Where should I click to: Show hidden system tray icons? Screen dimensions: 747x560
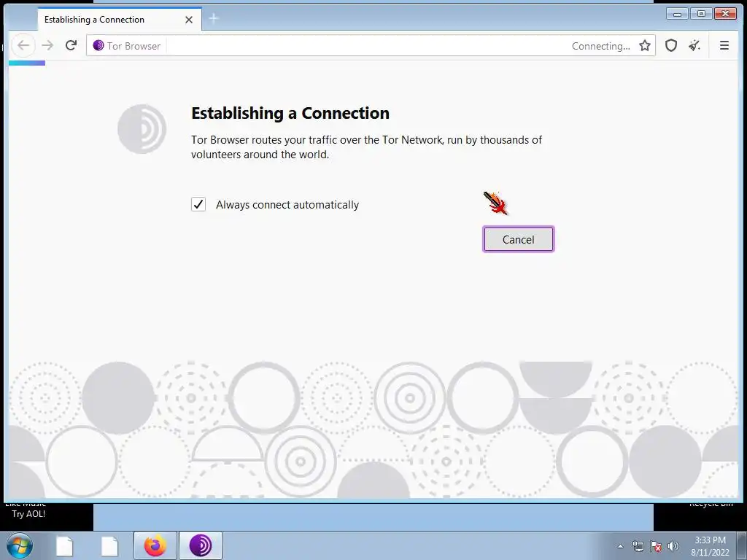[x=620, y=546]
